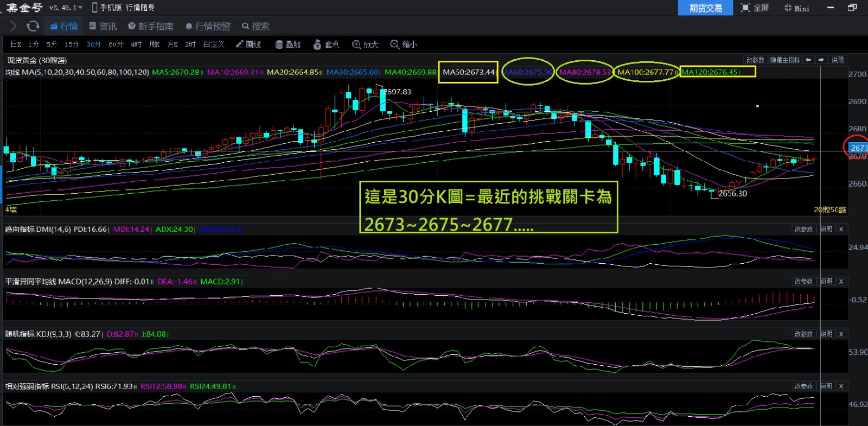Click the MA30:2665.60 value label
868x426 pixels.
[x=352, y=72]
